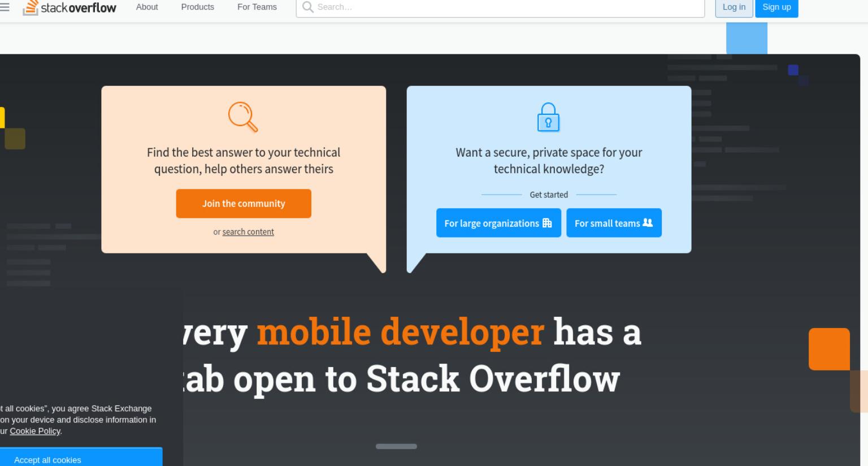The height and width of the screenshot is (466, 868).
Task: Click the orange magnifying glass illustration
Action: coord(243,117)
